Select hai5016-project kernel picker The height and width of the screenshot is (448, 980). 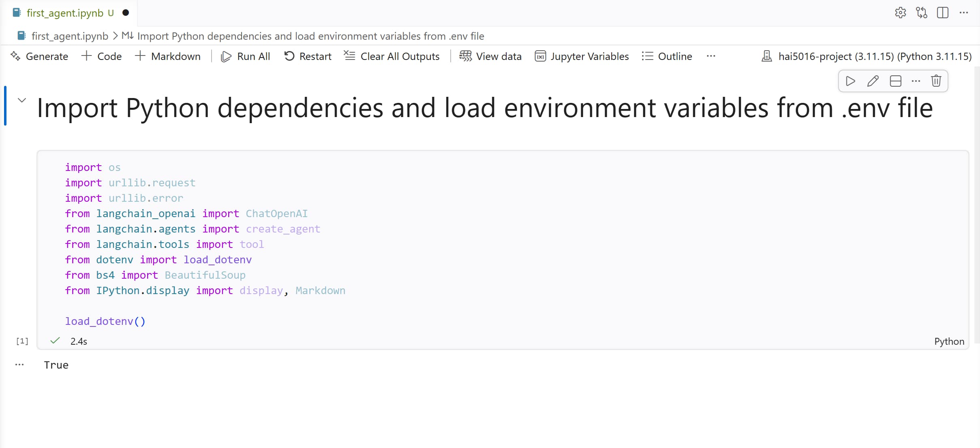[x=867, y=56]
